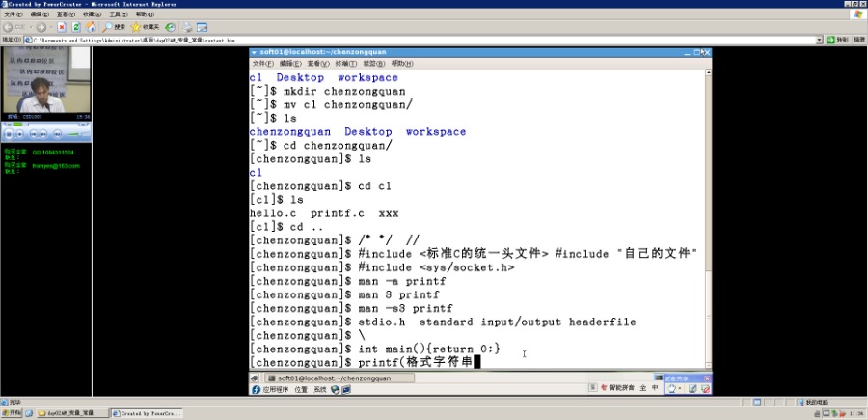Image resolution: width=868 pixels, height=420 pixels.
Task: Open IE Edit (编辑) menu
Action: tap(40, 14)
